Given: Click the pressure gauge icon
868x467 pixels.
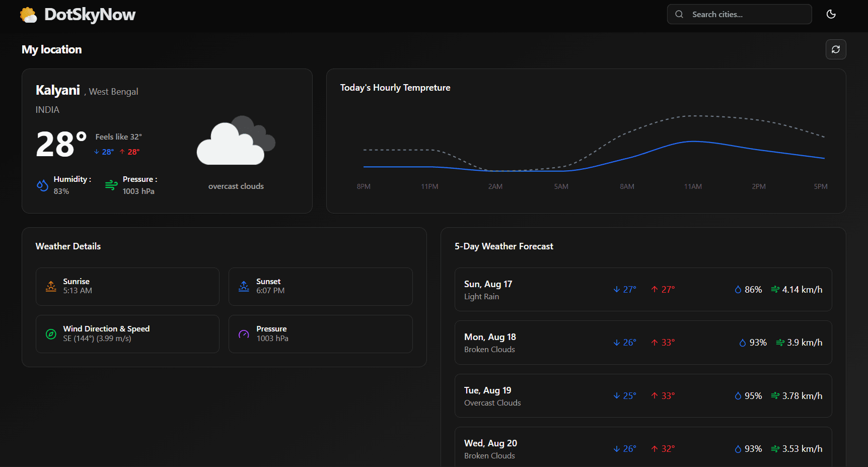Looking at the screenshot, I should pos(244,334).
